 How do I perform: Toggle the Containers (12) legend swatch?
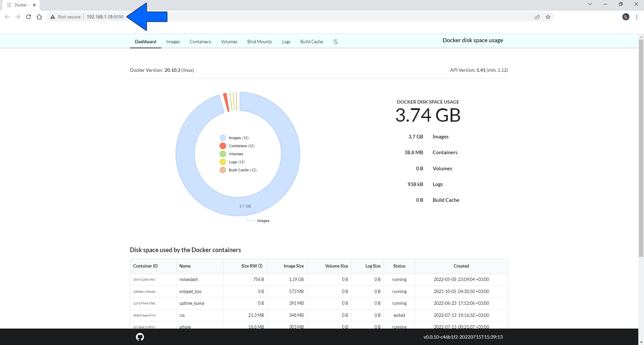click(x=223, y=146)
